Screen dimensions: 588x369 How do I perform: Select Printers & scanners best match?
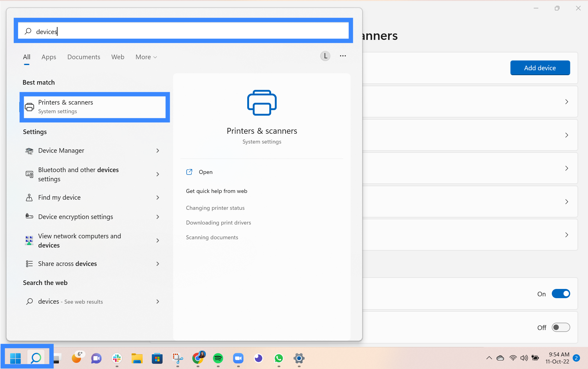(x=94, y=107)
